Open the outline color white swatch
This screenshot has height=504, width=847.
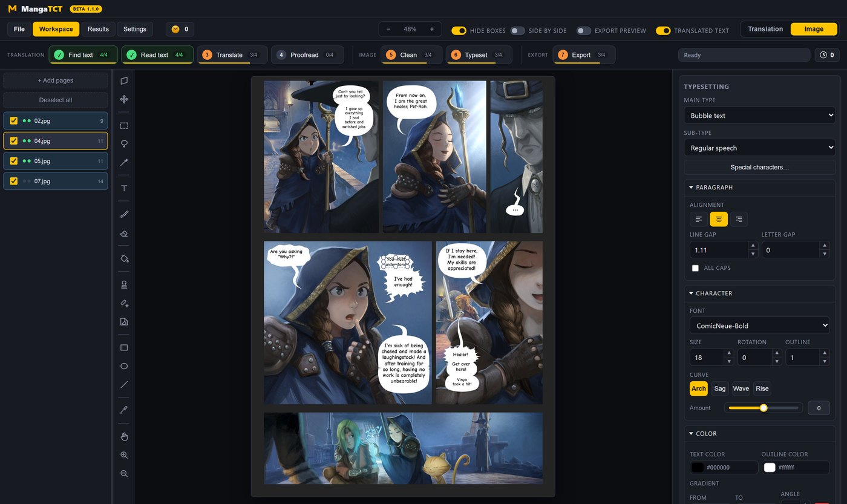point(770,468)
